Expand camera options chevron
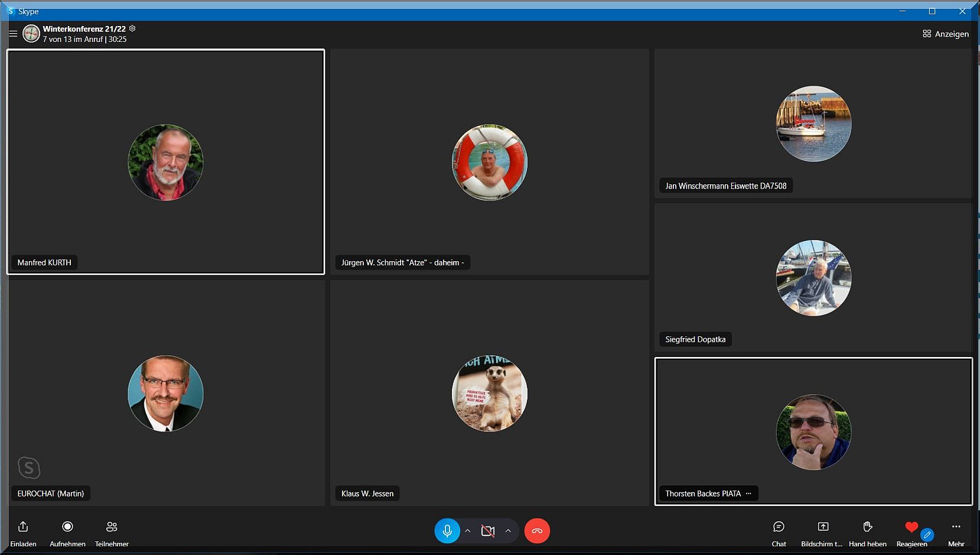Image resolution: width=980 pixels, height=555 pixels. click(x=508, y=531)
